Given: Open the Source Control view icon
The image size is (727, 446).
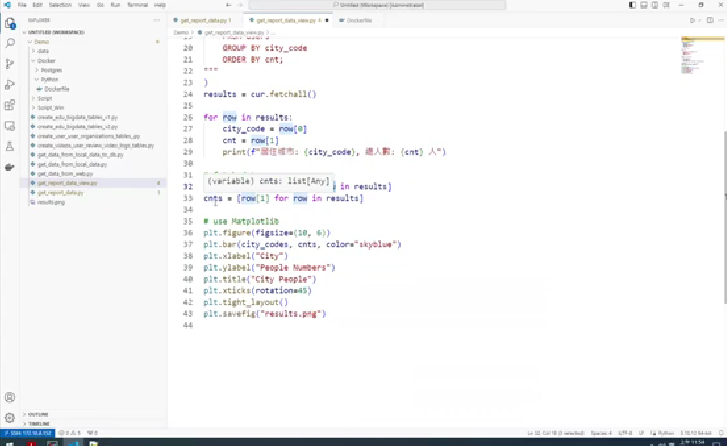Looking at the screenshot, I should (10, 64).
